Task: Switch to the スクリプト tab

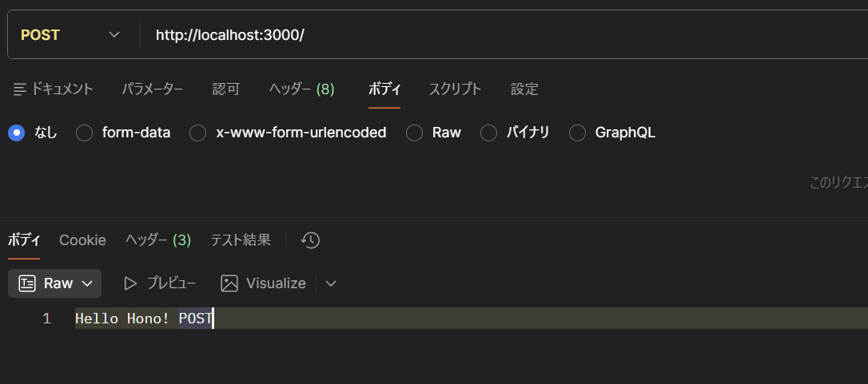Action: [x=455, y=89]
